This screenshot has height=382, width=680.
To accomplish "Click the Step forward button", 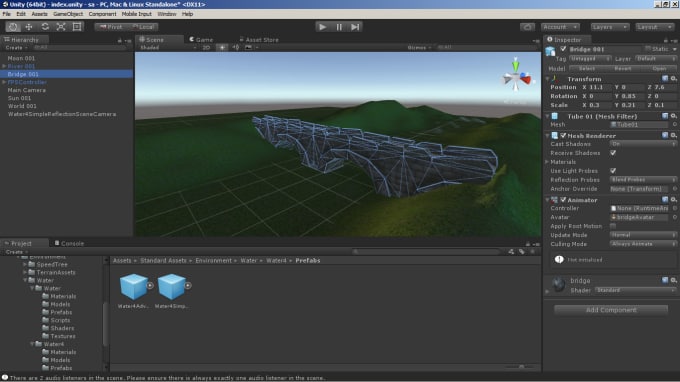I will tap(355, 27).
